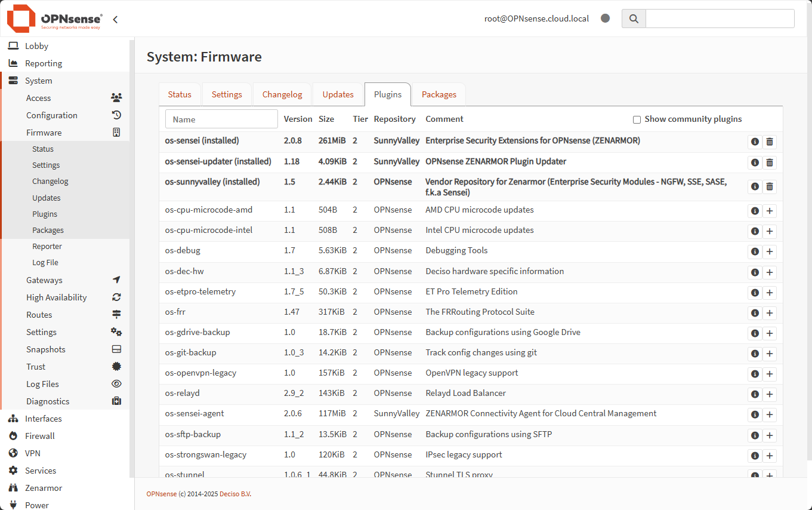
Task: Delete os-sensei-updater with its trash icon
Action: pos(770,162)
